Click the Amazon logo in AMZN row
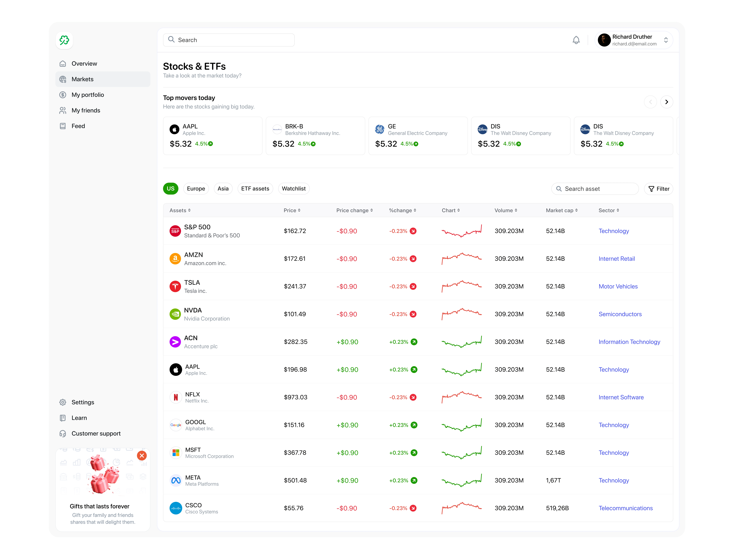The image size is (734, 560). pos(175,259)
